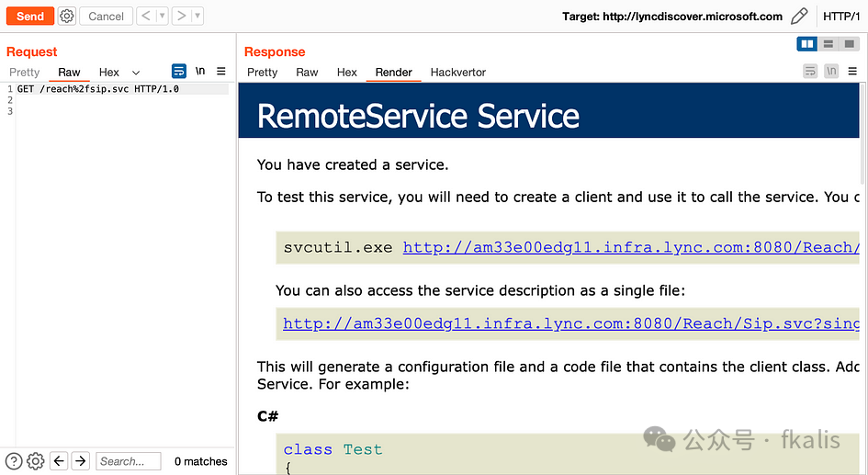Select the side-by-side layout icon
This screenshot has height=475, width=868.
(807, 44)
